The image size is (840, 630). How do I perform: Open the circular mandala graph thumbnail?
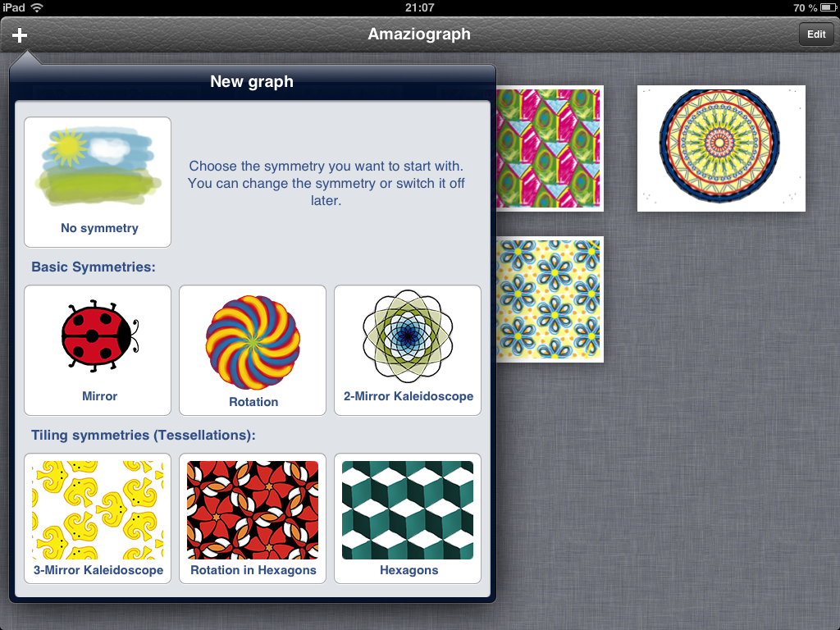click(x=721, y=148)
